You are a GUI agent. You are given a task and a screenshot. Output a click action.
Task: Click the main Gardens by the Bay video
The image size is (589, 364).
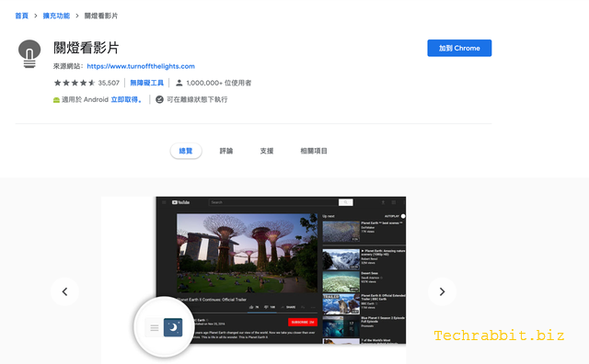click(x=248, y=253)
